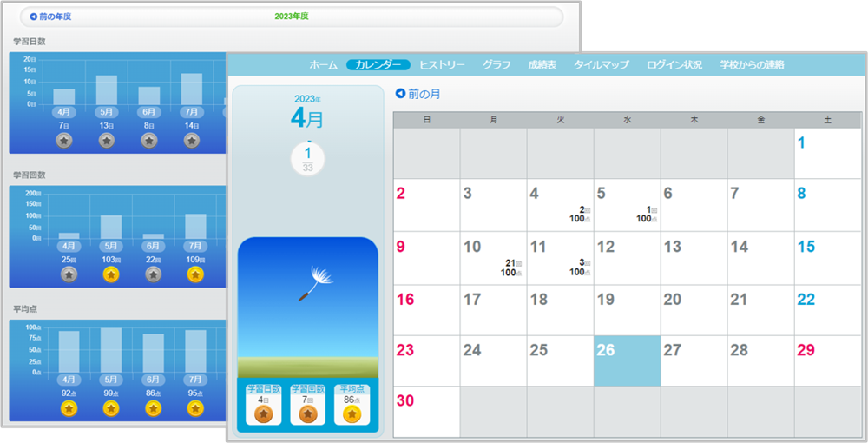Select the highlighted date 26 in calendar
868x443 pixels.
[x=626, y=360]
